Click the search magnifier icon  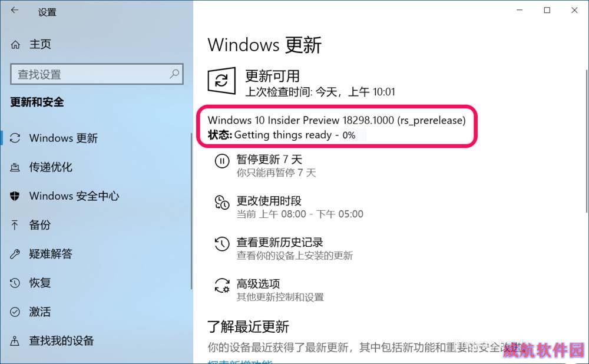[x=174, y=74]
